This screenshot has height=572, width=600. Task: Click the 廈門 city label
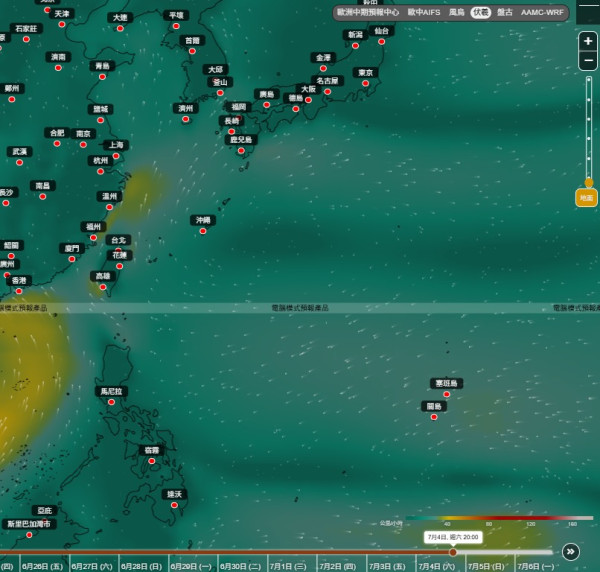[72, 248]
